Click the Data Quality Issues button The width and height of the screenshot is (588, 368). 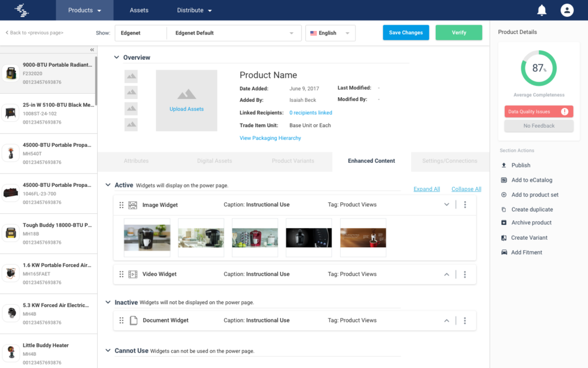pyautogui.click(x=539, y=112)
